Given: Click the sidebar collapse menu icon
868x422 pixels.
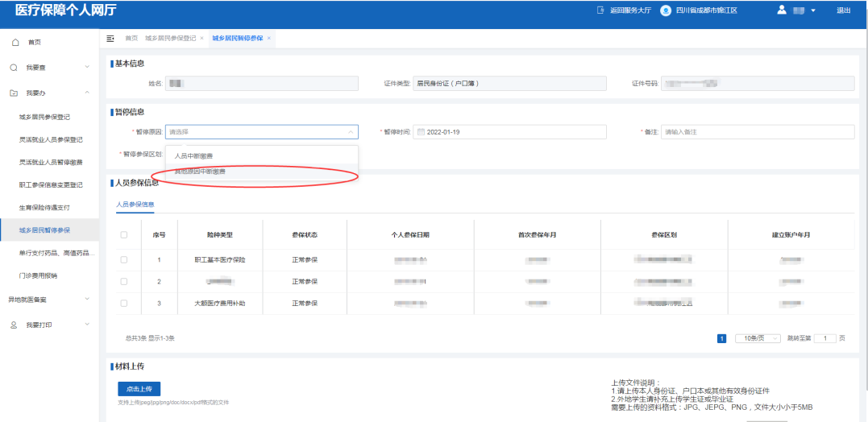Looking at the screenshot, I should 110,38.
